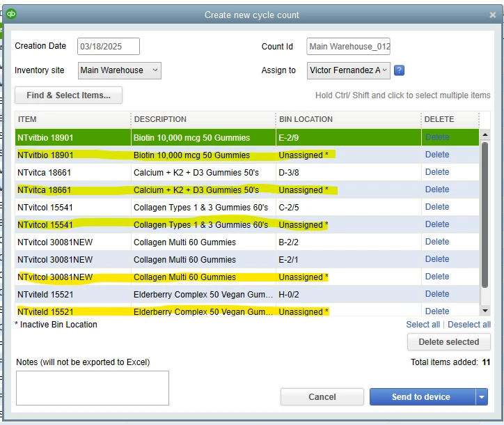
Task: Click the Creation Date field
Action: [x=109, y=46]
